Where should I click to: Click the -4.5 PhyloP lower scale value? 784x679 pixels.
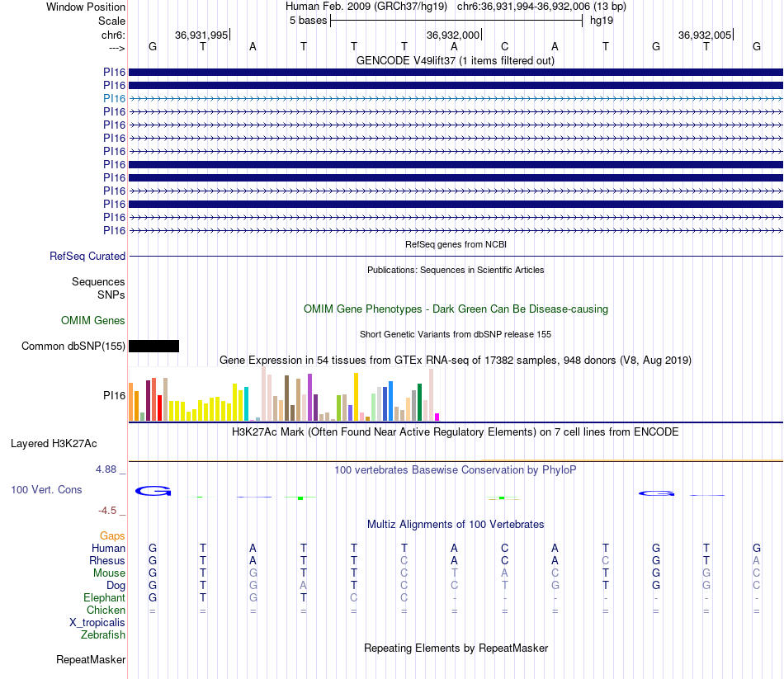click(107, 511)
